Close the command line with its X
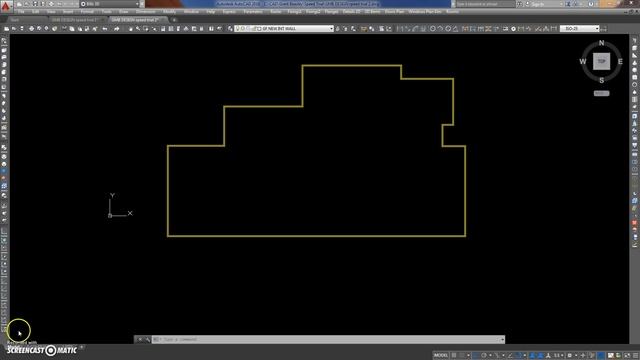This screenshot has width=640, height=360. pos(140,339)
